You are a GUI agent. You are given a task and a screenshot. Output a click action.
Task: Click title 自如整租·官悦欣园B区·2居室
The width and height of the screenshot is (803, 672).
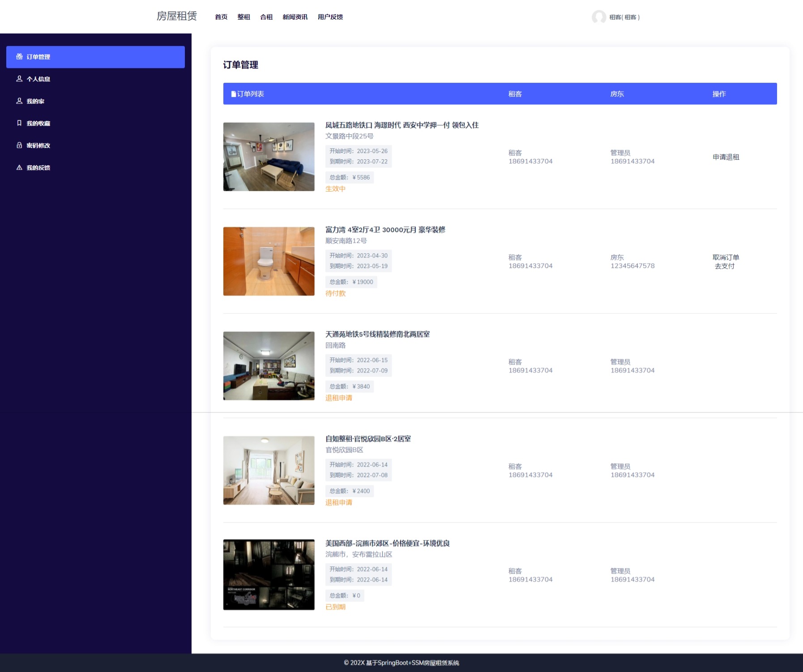[368, 439]
